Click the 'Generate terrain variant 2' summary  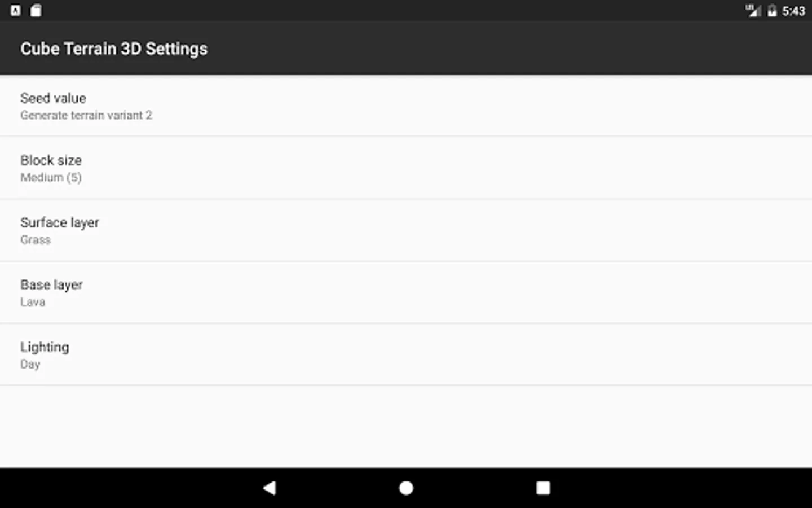(x=86, y=116)
